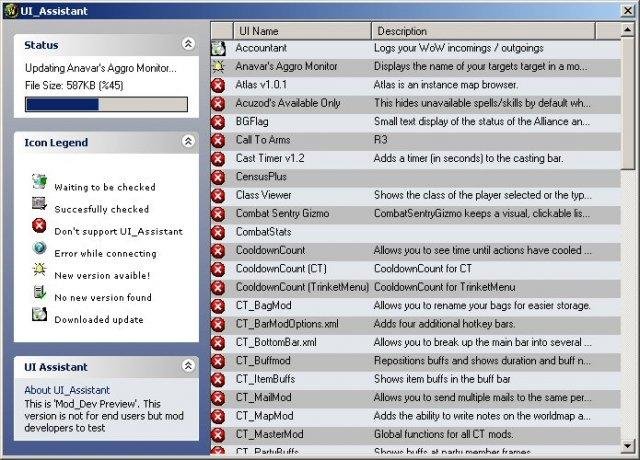Click the red X icon for CensusPlus
Screen dimensions: 640x460
218,177
